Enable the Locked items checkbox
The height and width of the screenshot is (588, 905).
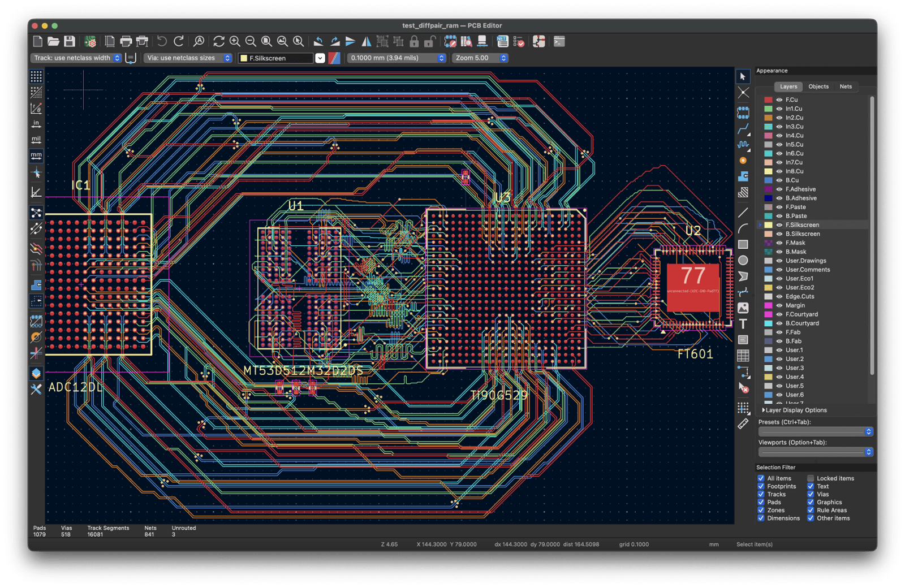811,478
